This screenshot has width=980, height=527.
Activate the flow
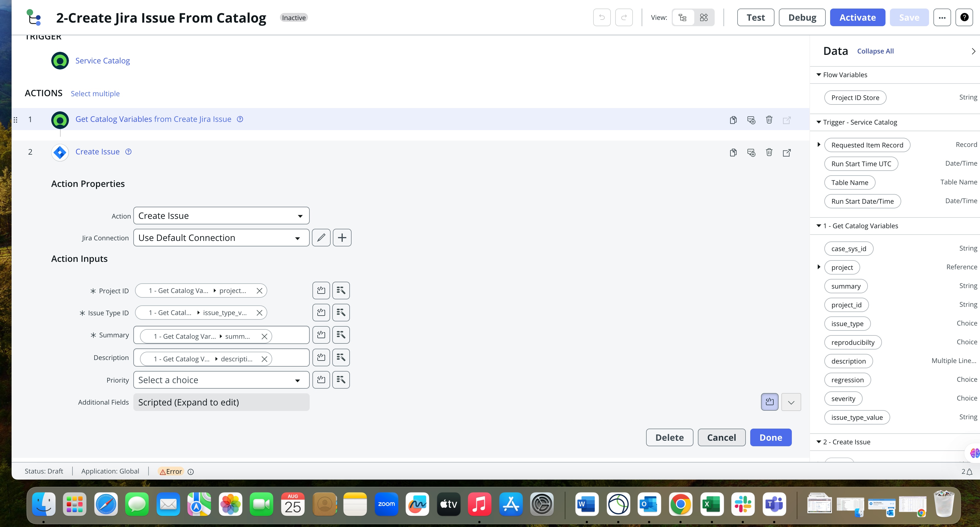tap(857, 18)
